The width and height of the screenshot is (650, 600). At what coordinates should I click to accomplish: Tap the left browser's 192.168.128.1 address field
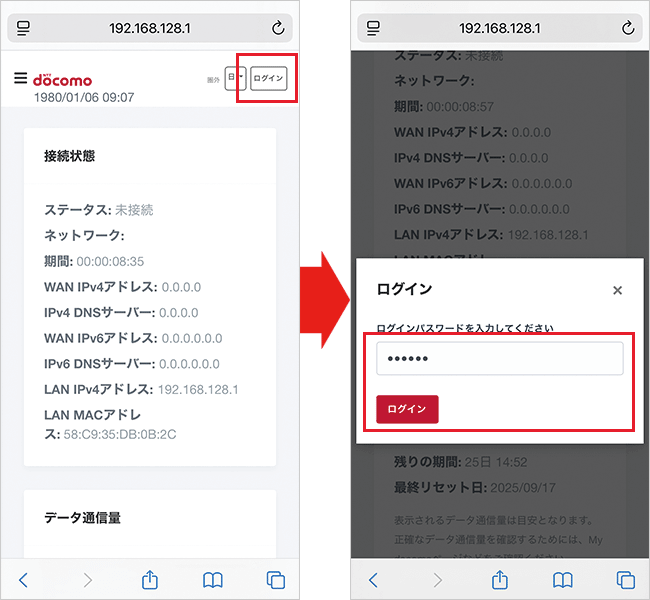(150, 29)
